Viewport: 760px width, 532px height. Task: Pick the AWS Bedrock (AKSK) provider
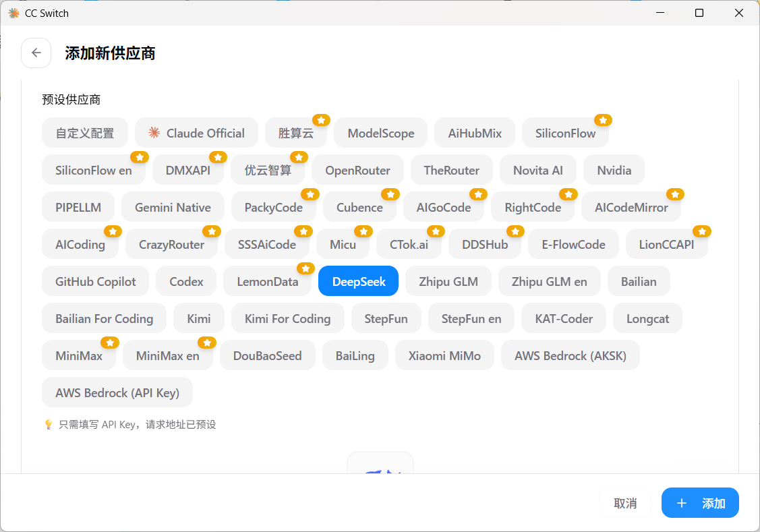[x=570, y=355]
